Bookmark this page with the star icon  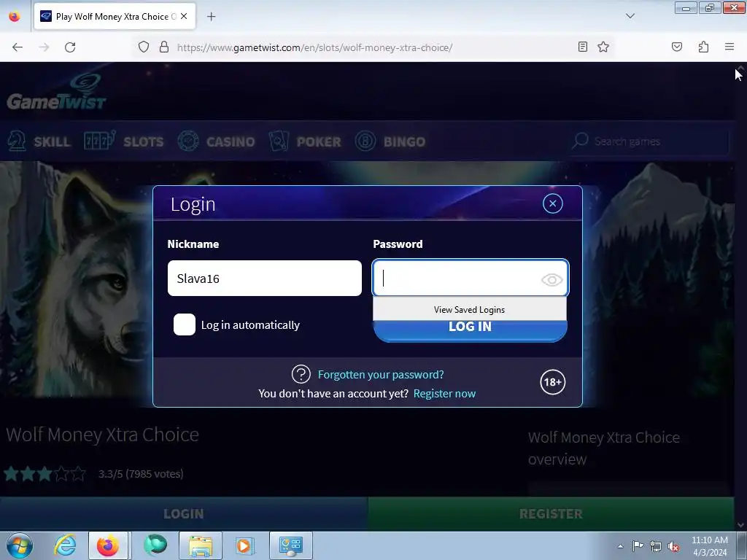coord(603,47)
